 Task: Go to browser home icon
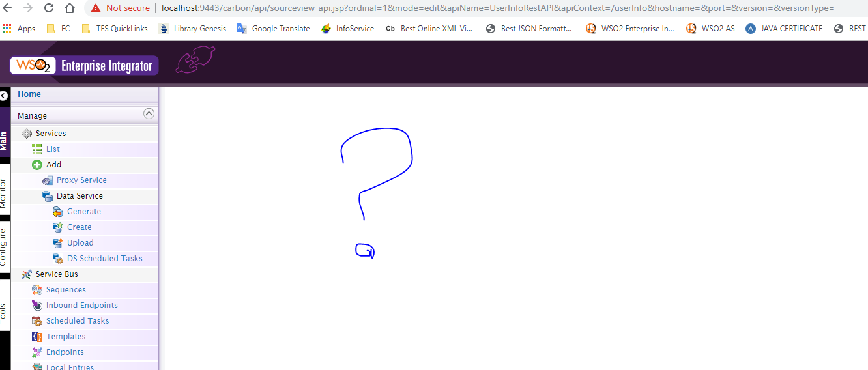point(70,8)
